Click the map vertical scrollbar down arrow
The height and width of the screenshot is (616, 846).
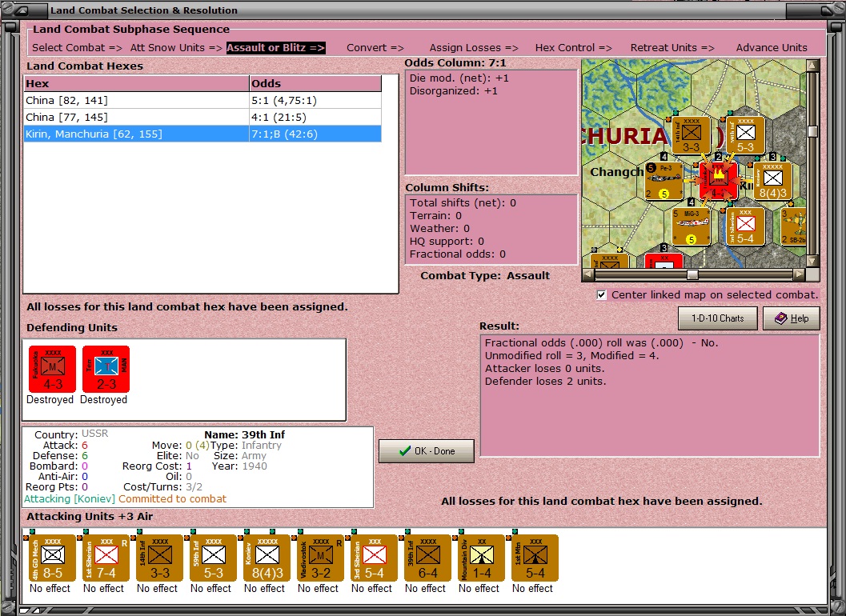point(812,261)
